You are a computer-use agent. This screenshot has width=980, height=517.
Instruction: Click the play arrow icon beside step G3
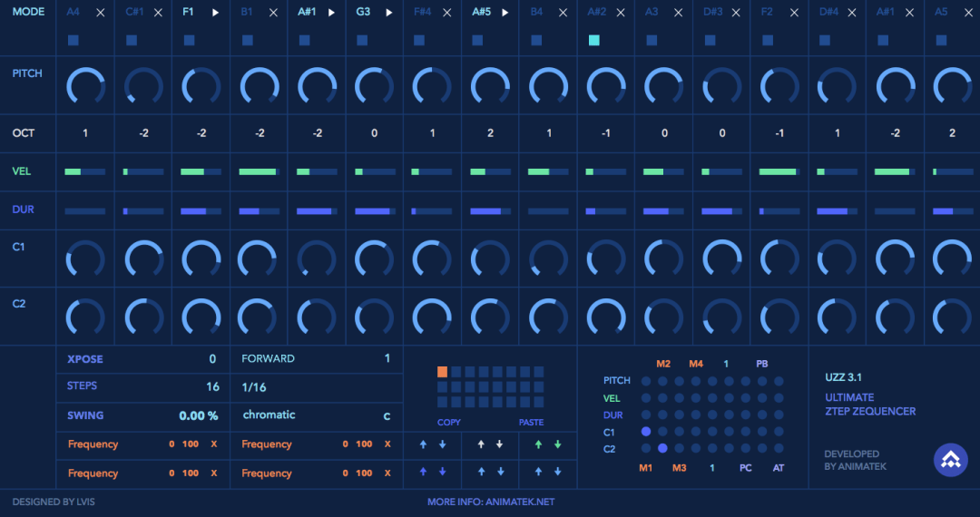tap(388, 13)
